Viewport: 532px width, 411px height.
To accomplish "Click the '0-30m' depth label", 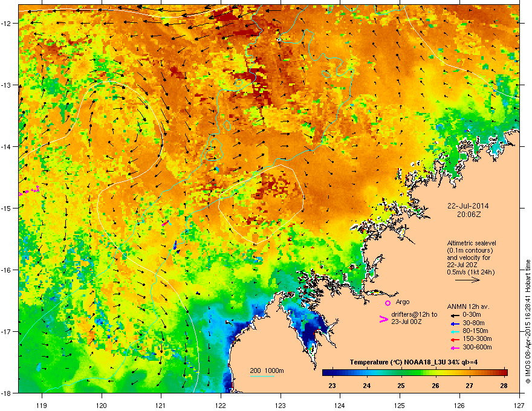I will click(472, 315).
